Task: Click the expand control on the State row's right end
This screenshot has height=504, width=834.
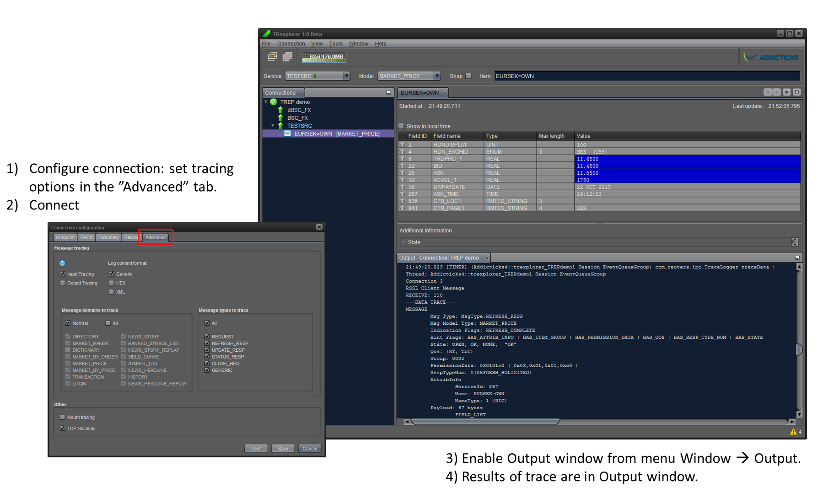Action: click(x=795, y=242)
